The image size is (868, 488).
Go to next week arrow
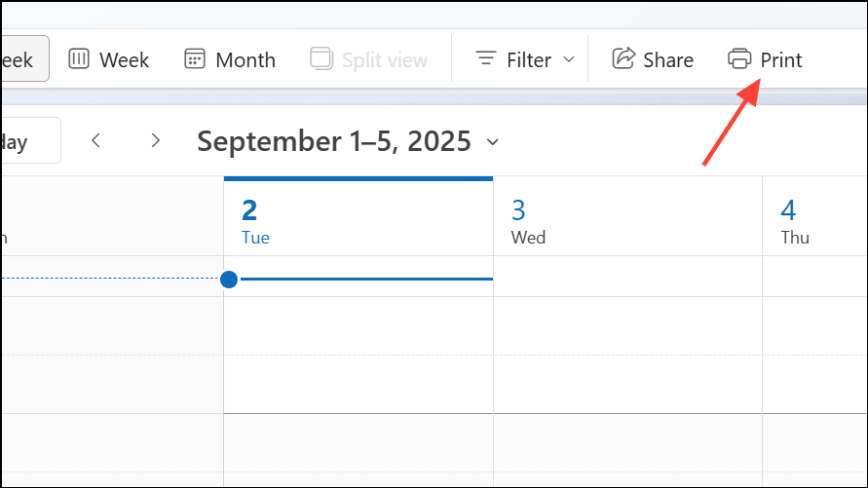click(x=156, y=140)
